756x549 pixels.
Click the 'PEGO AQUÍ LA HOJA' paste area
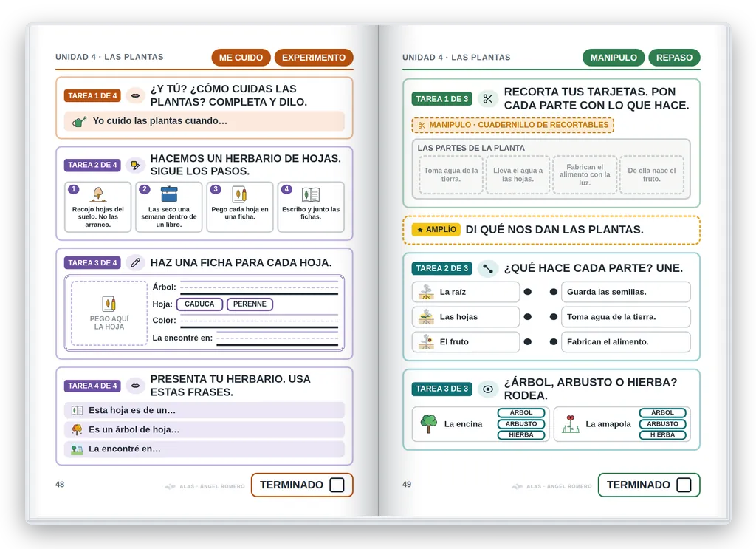pyautogui.click(x=109, y=313)
